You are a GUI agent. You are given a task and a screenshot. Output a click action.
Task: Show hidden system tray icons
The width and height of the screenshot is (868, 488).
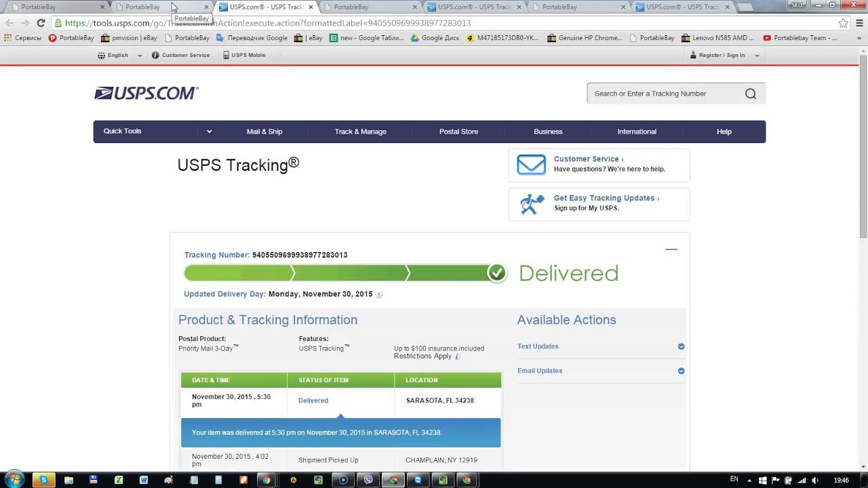pyautogui.click(x=750, y=481)
